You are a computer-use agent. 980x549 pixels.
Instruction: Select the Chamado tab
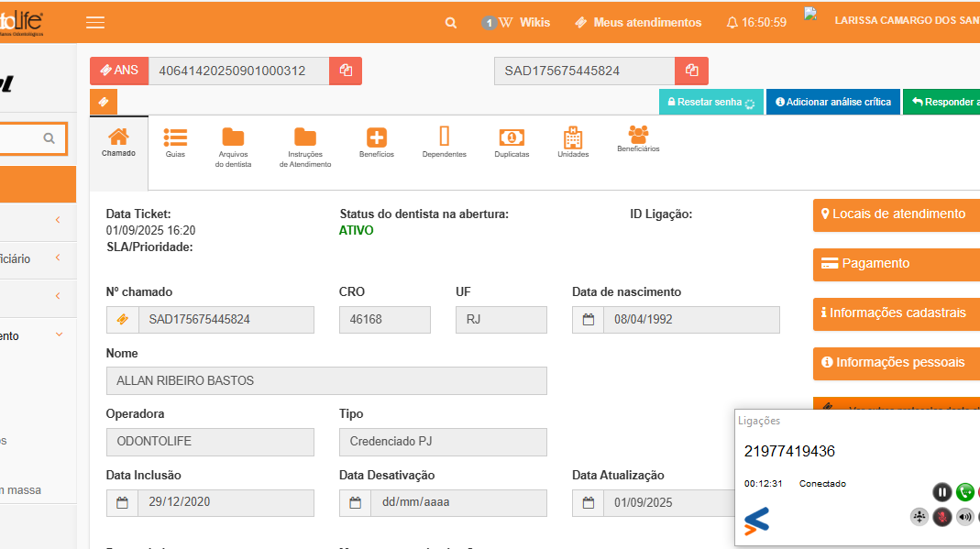click(118, 142)
